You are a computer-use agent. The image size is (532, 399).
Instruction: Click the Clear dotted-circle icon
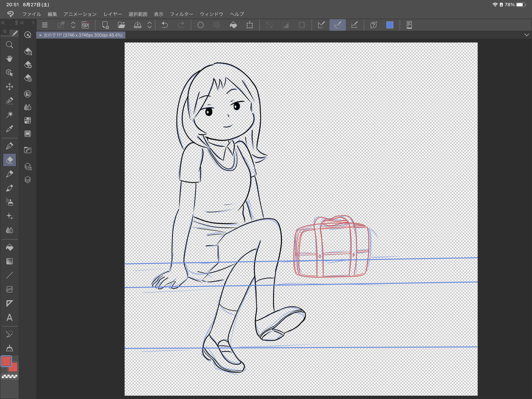[x=200, y=25]
